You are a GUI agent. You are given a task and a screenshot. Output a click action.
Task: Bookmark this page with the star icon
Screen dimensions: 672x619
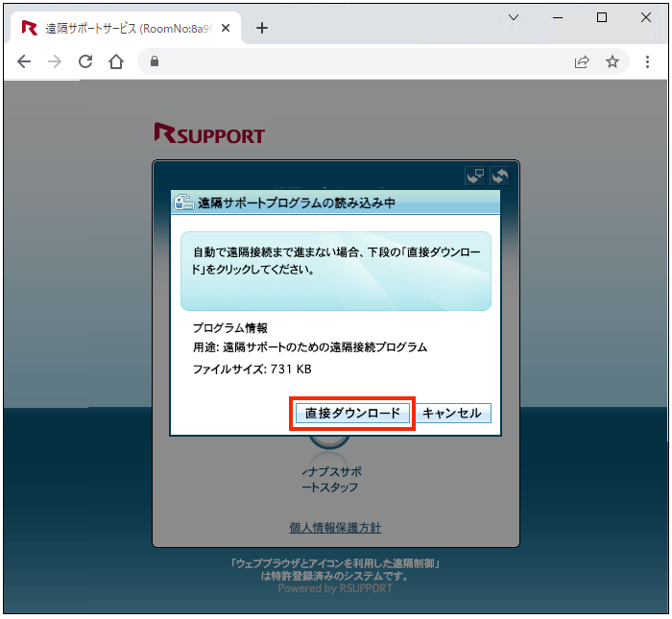pyautogui.click(x=612, y=61)
